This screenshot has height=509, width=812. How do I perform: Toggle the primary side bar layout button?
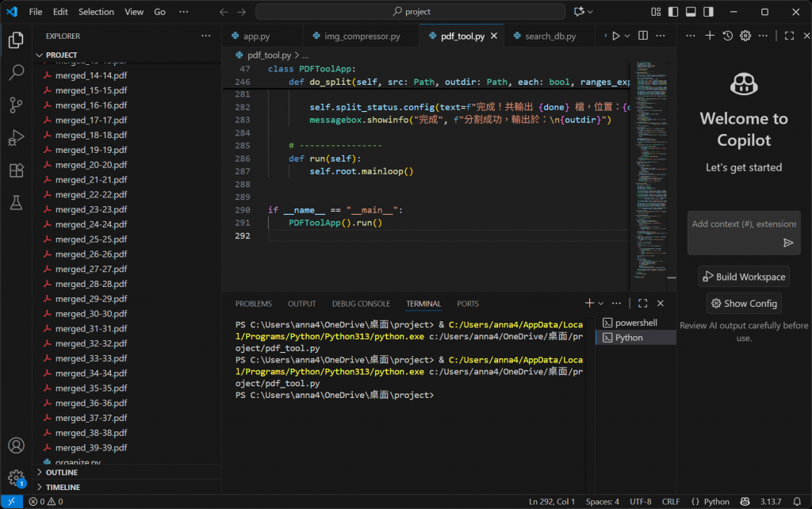pyautogui.click(x=672, y=12)
